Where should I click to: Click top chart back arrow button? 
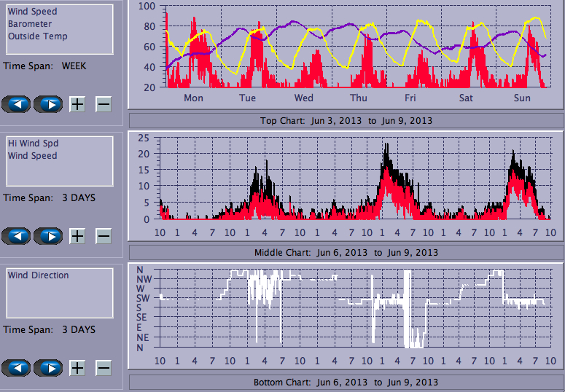(x=16, y=104)
